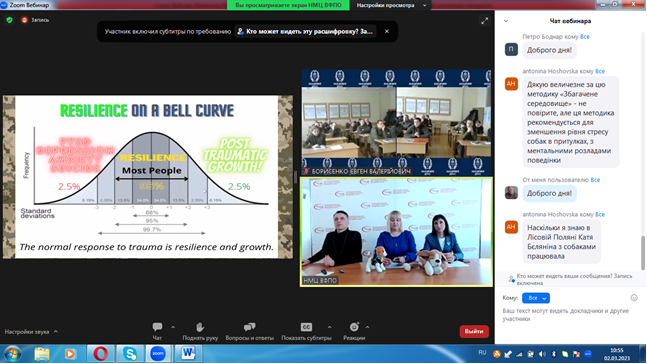The width and height of the screenshot is (647, 364).
Task: Click the green encryption shield icon
Action: pos(9,20)
